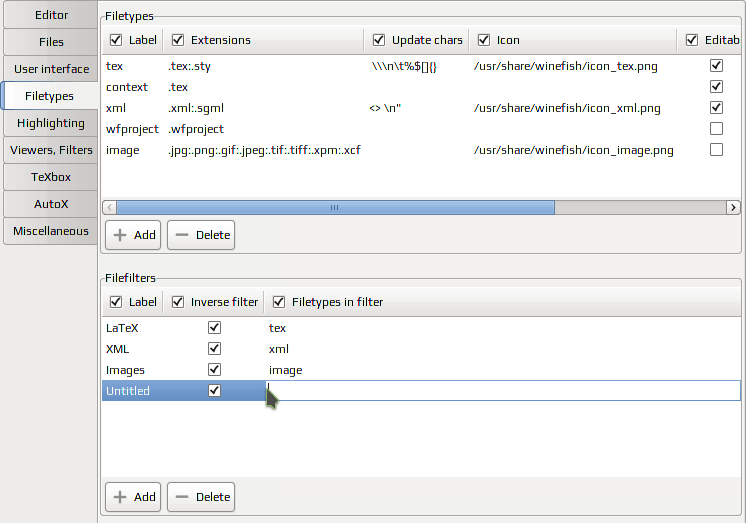This screenshot has height=523, width=746.
Task: Toggle Filetypes in filter header checkbox
Action: click(279, 302)
